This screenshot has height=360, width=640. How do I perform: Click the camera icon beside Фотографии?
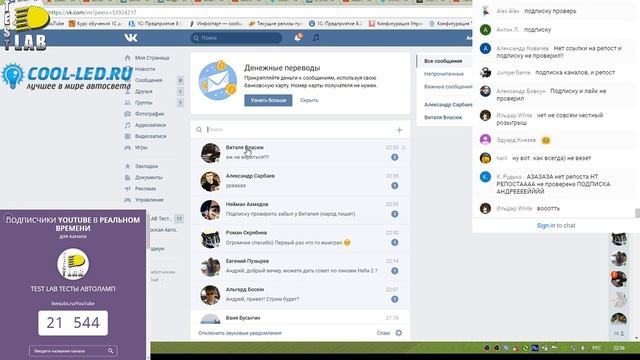tap(127, 114)
